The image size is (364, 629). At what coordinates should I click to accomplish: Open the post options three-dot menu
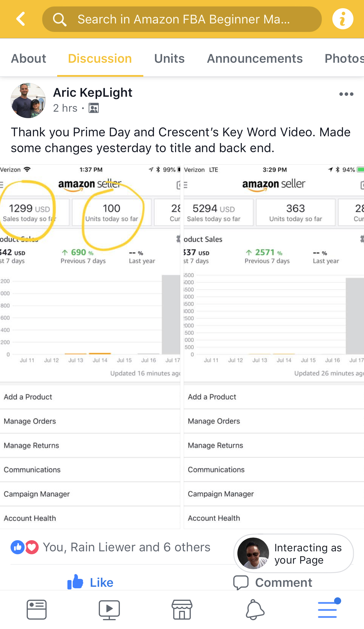tap(346, 94)
